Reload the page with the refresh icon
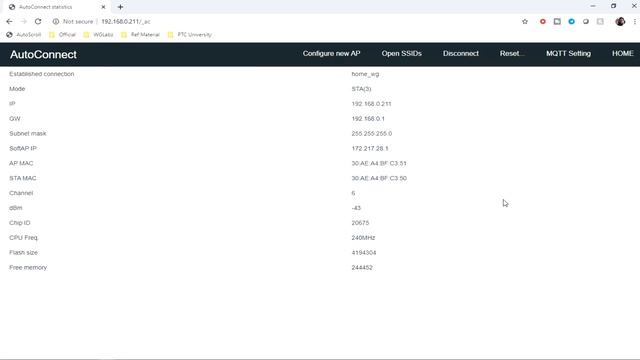This screenshot has width=640, height=360. coord(38,22)
